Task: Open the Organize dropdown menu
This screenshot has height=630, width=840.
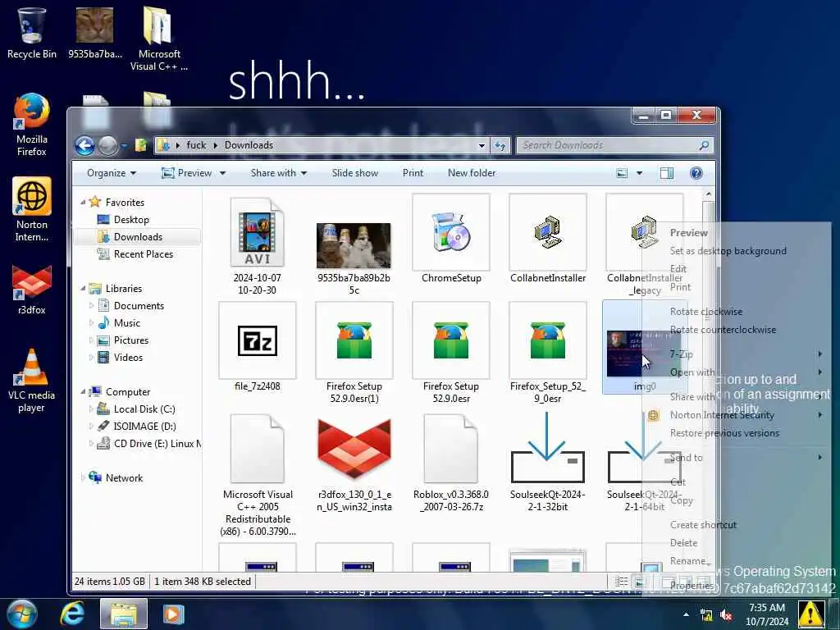Action: click(112, 173)
